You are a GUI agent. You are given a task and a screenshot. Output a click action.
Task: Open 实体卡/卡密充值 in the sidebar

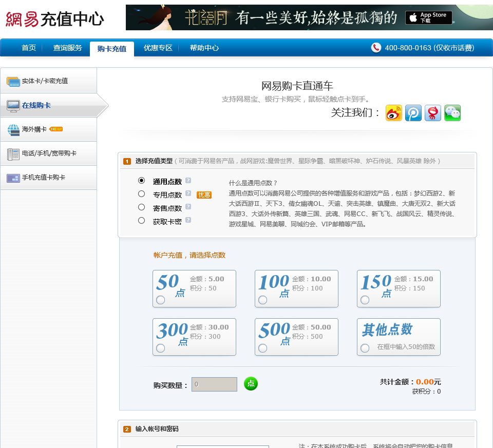tap(48, 81)
